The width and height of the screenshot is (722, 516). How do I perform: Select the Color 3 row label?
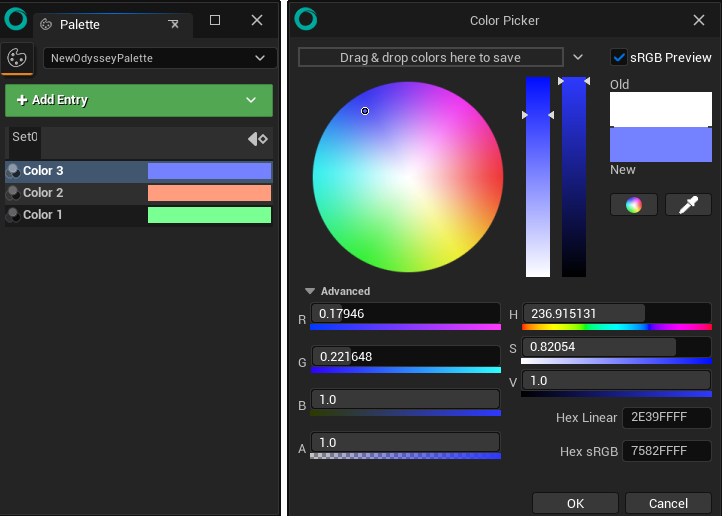point(43,171)
